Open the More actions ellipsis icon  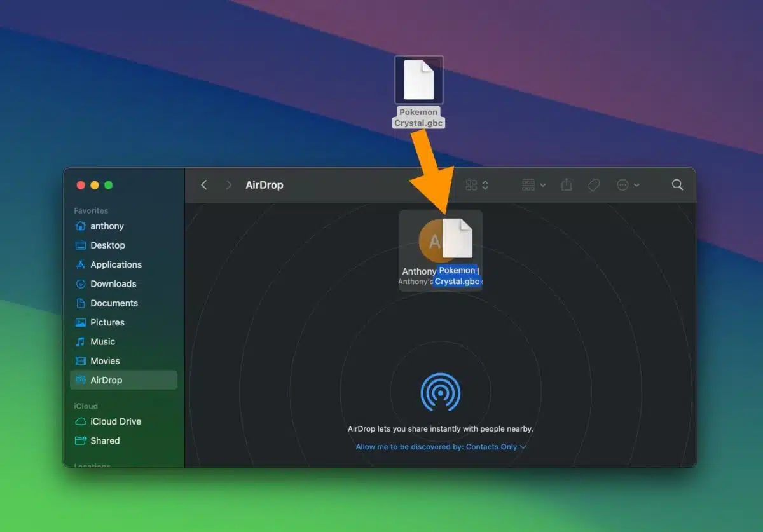point(622,185)
